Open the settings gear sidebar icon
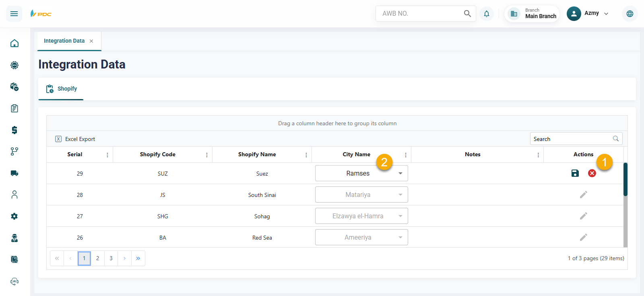Image resolution: width=644 pixels, height=296 pixels. click(x=14, y=216)
